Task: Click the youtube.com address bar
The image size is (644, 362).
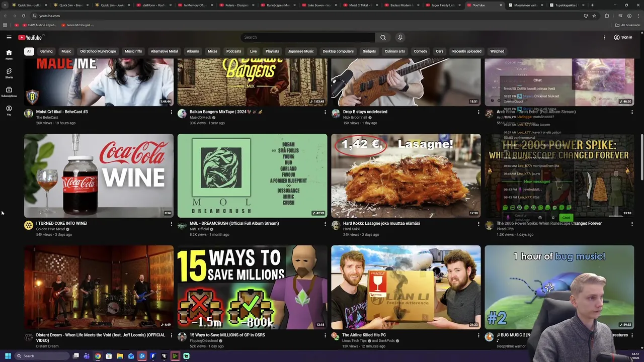Action: coord(307,16)
